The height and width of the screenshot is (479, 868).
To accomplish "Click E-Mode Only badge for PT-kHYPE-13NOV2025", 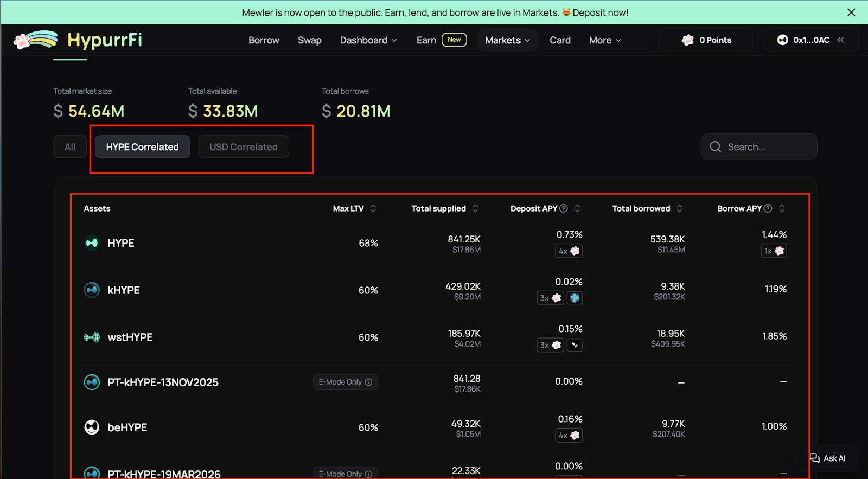I will [x=346, y=382].
